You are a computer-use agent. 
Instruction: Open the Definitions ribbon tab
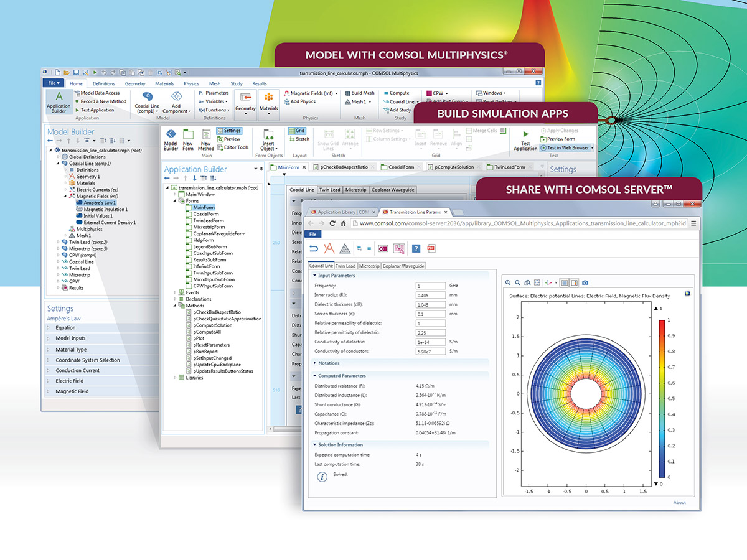click(x=103, y=83)
